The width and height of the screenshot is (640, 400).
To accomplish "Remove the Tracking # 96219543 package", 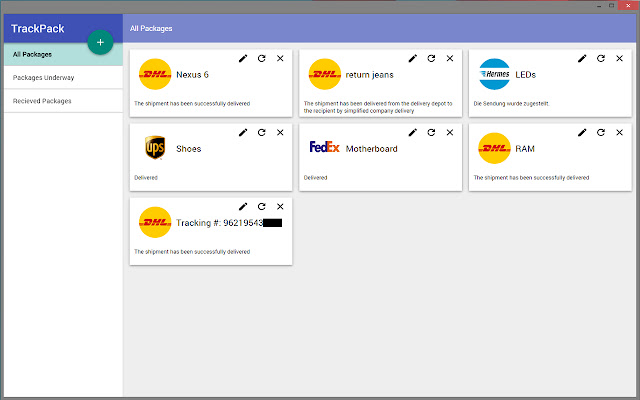I will (x=280, y=207).
